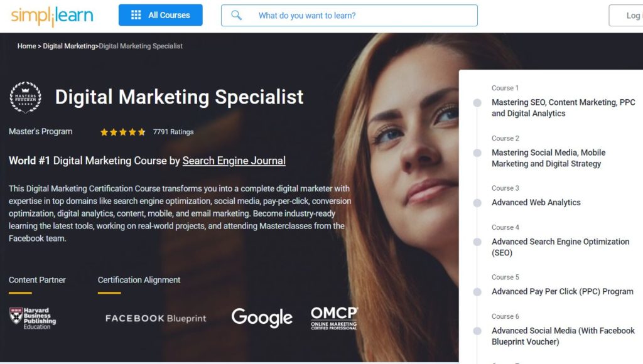Click the Harvard Business Publishing logo
Image resolution: width=643 pixels, height=364 pixels.
click(x=33, y=319)
